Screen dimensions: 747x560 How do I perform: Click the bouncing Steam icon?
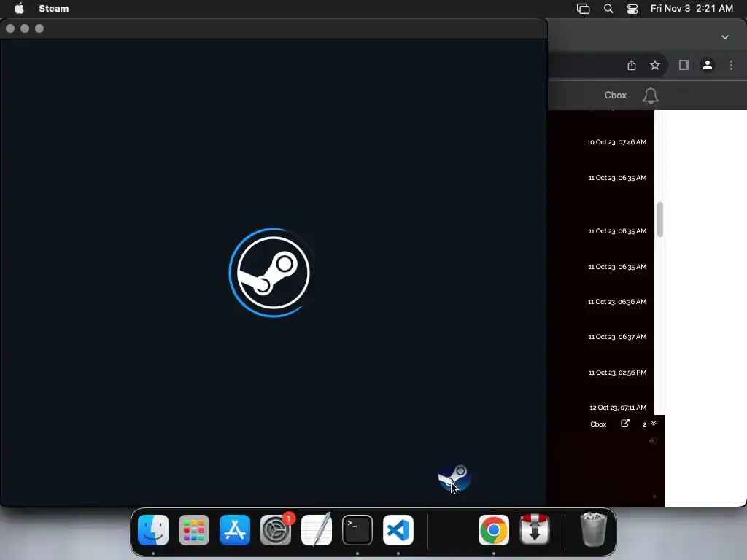tap(455, 478)
